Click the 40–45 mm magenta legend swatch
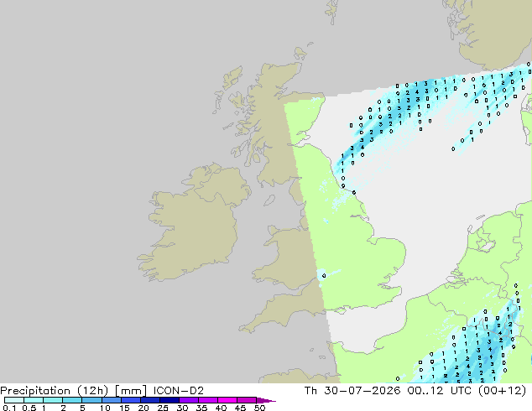Screen dimensions: 532x411 tap(227, 400)
